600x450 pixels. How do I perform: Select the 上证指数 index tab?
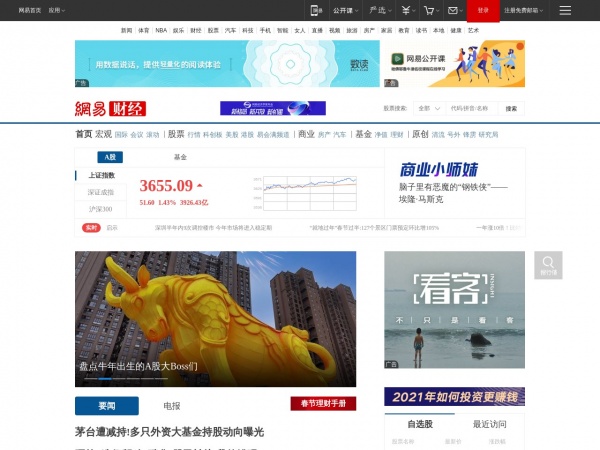pyautogui.click(x=101, y=175)
